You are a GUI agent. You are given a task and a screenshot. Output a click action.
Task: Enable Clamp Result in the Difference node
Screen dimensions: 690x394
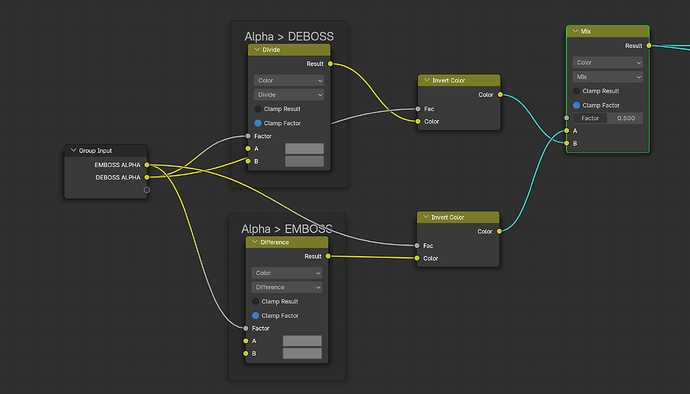pyautogui.click(x=256, y=302)
